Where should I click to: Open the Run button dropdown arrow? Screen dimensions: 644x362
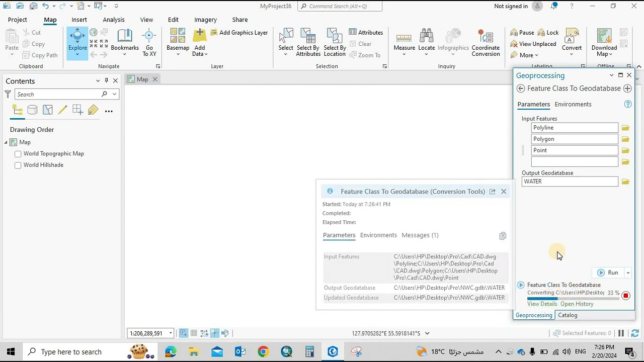pyautogui.click(x=628, y=273)
